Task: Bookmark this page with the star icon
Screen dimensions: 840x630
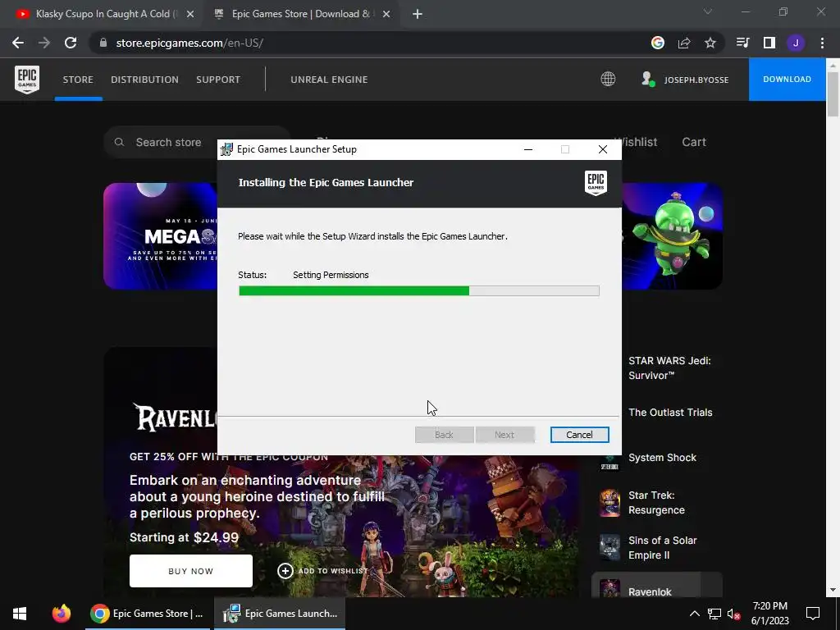Action: point(710,43)
